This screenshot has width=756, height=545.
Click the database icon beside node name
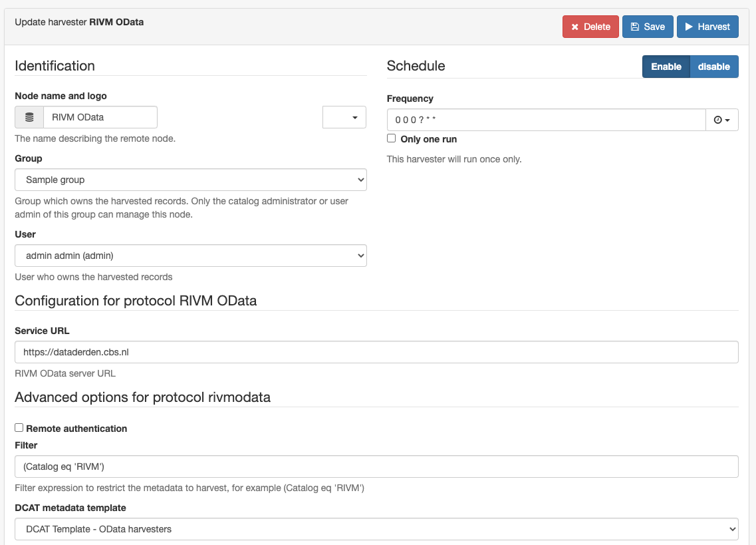(29, 117)
